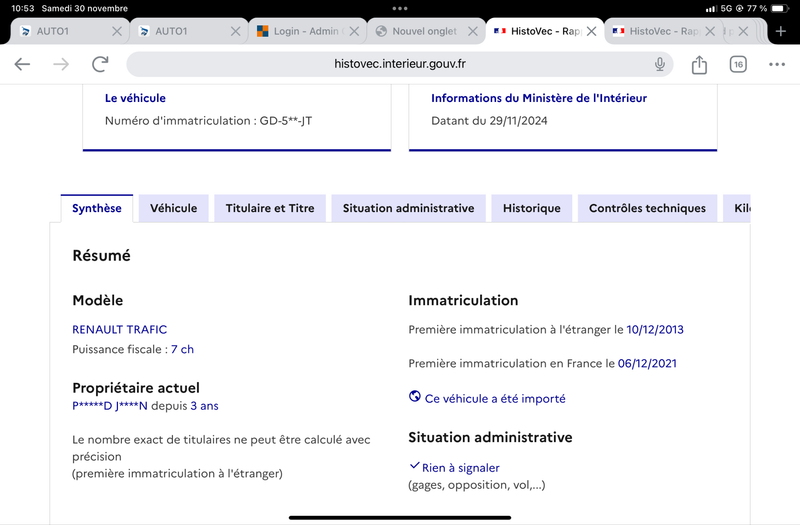
Task: Open the browser three-dot menu
Action: point(777,64)
